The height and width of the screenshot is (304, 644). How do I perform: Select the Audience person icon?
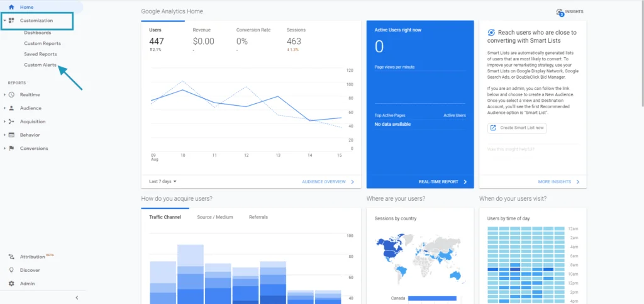[11, 108]
